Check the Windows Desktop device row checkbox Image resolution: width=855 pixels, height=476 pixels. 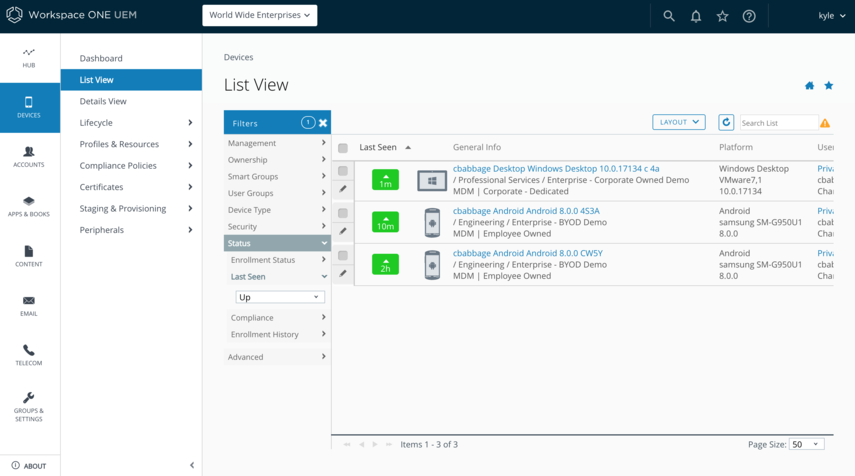[343, 171]
